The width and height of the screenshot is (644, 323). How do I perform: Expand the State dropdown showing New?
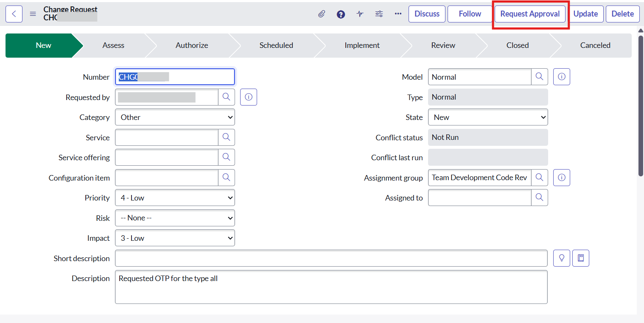(x=488, y=117)
